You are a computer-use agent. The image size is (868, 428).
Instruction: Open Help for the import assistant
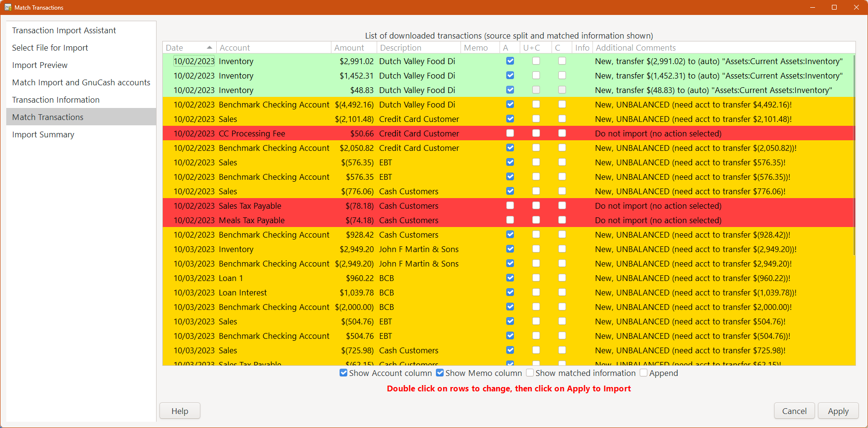point(180,411)
